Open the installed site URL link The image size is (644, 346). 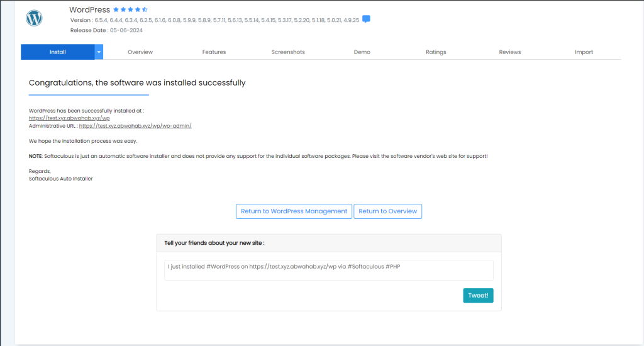[x=70, y=118]
